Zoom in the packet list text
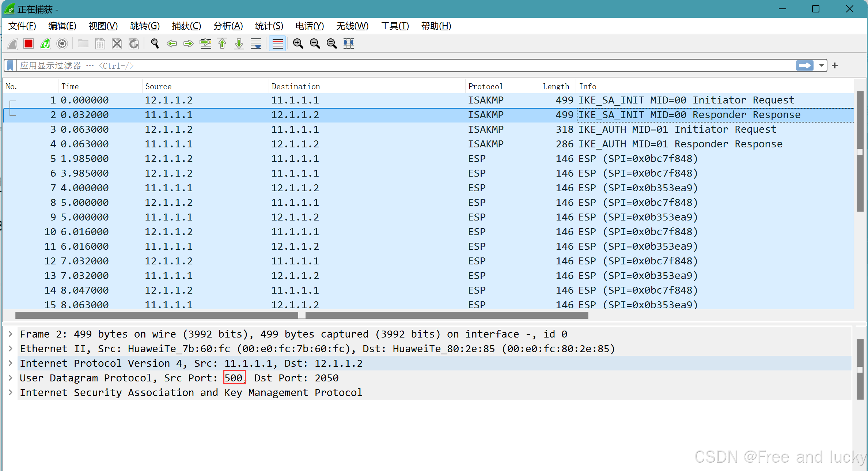Image resolution: width=868 pixels, height=471 pixels. pos(298,44)
